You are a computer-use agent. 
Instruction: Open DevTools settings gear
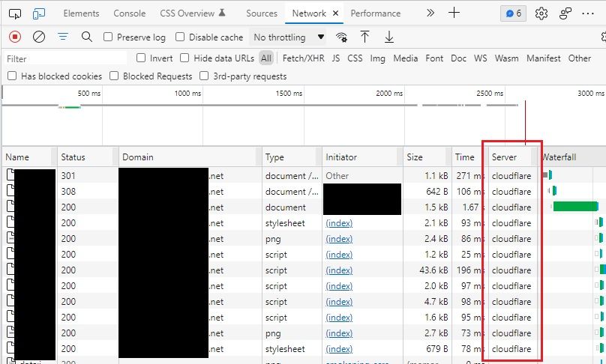(541, 13)
